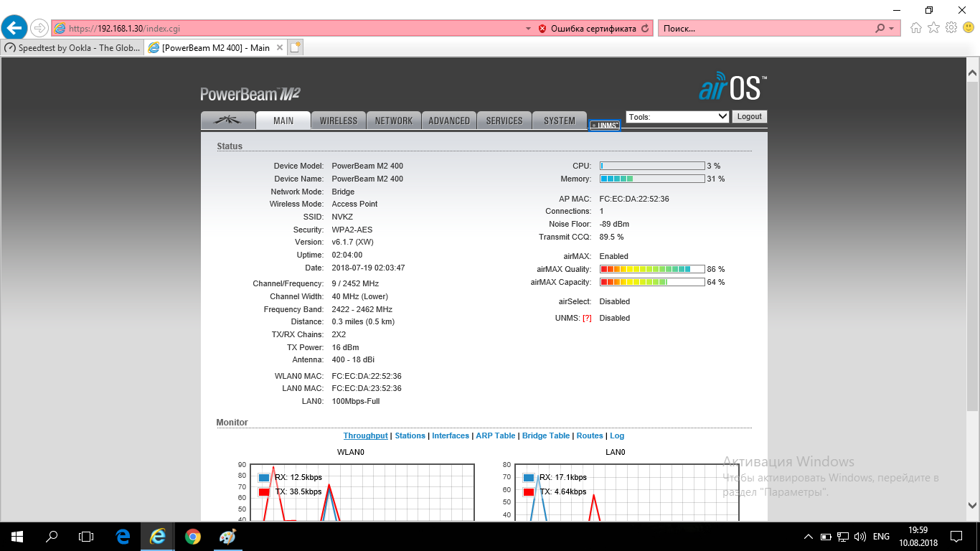
Task: Select the MAIN tab
Action: tap(283, 121)
